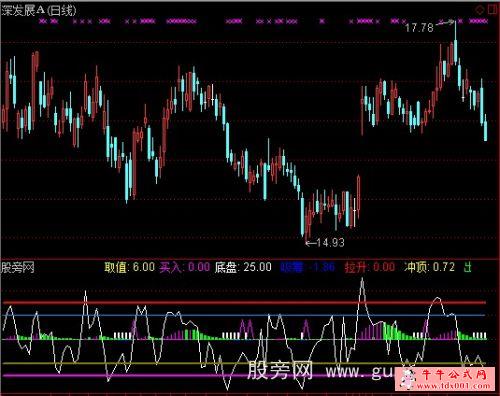The image size is (500, 396).
Task: Select the 底盘: 25.00 indicator value
Action: (x=243, y=267)
